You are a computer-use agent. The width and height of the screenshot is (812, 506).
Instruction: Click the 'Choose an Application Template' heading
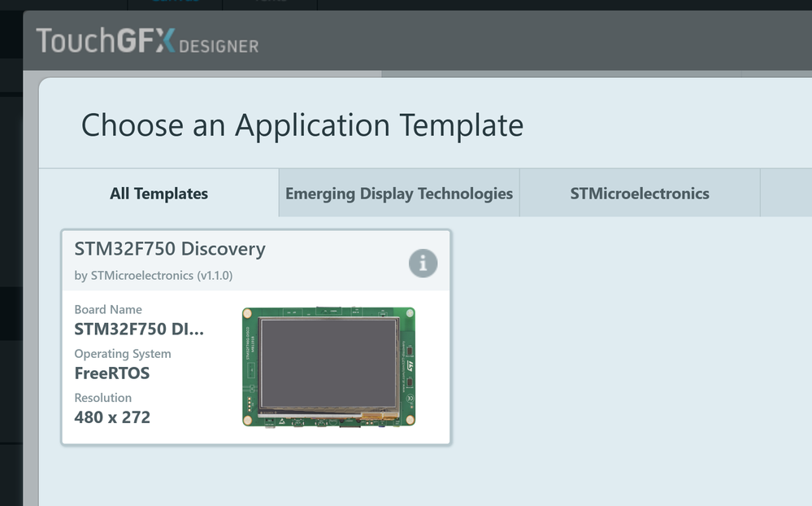click(302, 125)
